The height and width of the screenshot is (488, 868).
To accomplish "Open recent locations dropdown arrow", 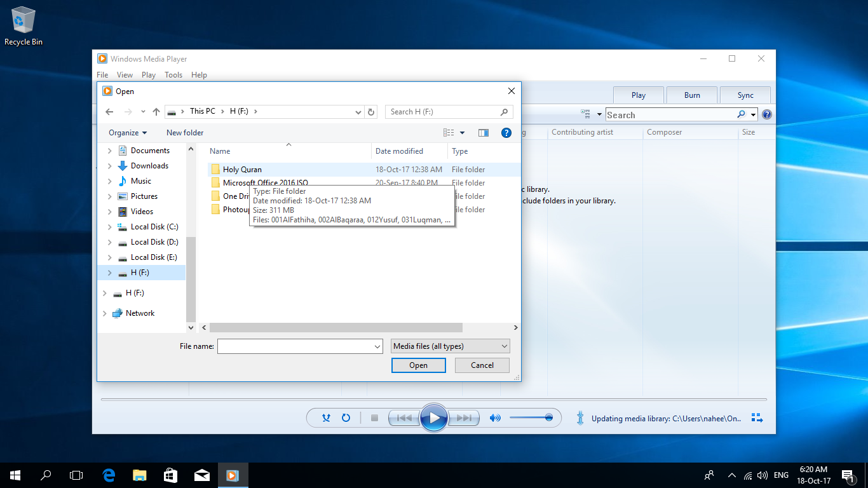I will pos(143,112).
